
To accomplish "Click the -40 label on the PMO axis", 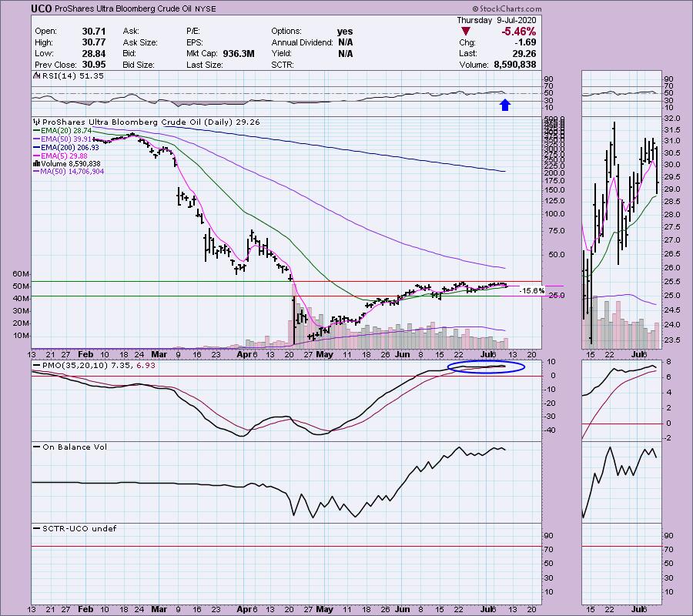I will coord(551,430).
